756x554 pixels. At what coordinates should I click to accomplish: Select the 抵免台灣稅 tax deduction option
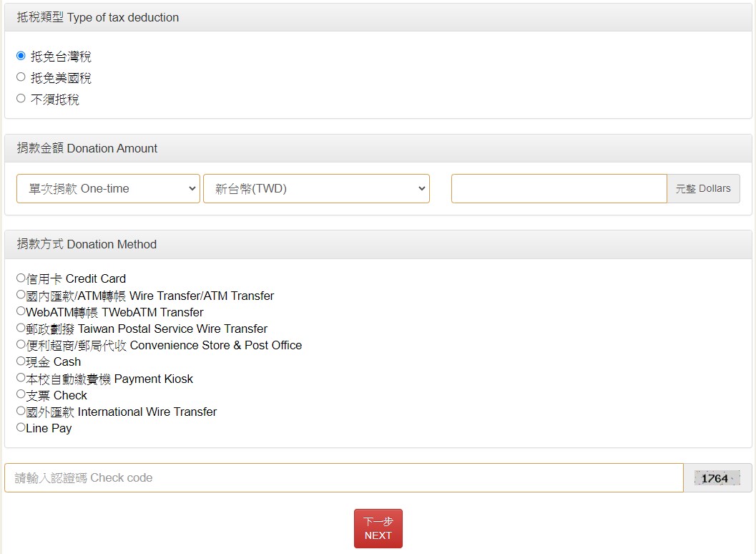pos(21,56)
